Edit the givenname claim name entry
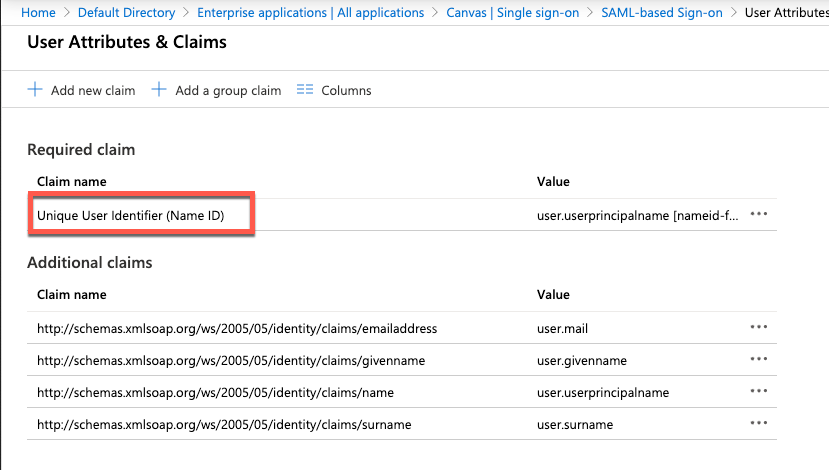Viewport: 829px width, 470px height. 231,360
